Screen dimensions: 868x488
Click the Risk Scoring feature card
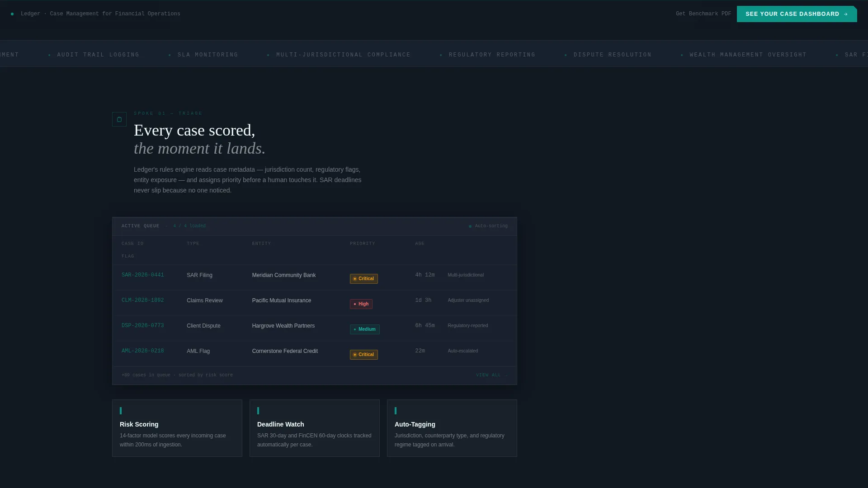(177, 428)
